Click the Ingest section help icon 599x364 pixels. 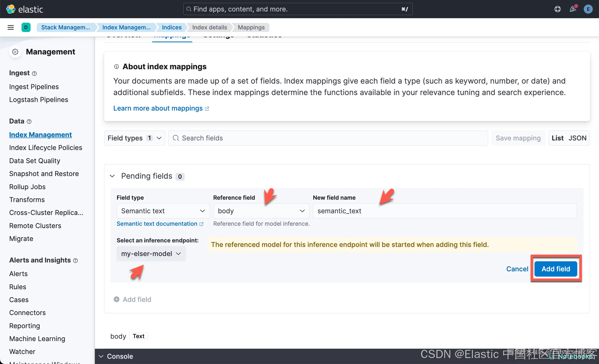click(x=35, y=73)
